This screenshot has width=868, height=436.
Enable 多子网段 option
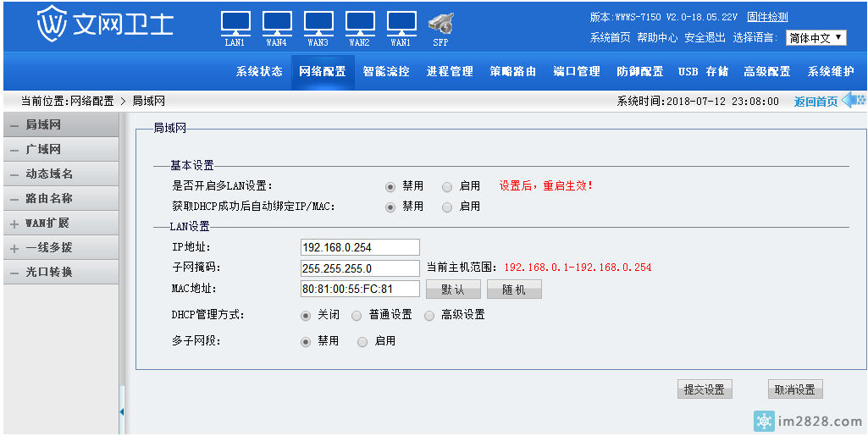point(362,341)
